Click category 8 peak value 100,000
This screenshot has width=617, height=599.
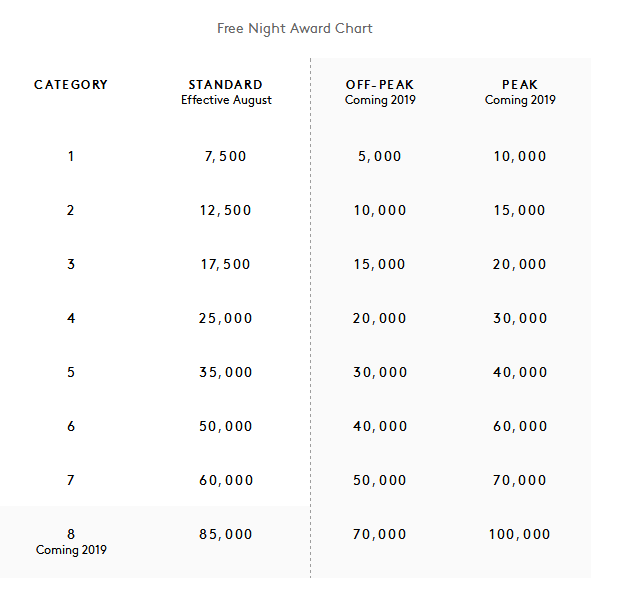pyautogui.click(x=519, y=534)
